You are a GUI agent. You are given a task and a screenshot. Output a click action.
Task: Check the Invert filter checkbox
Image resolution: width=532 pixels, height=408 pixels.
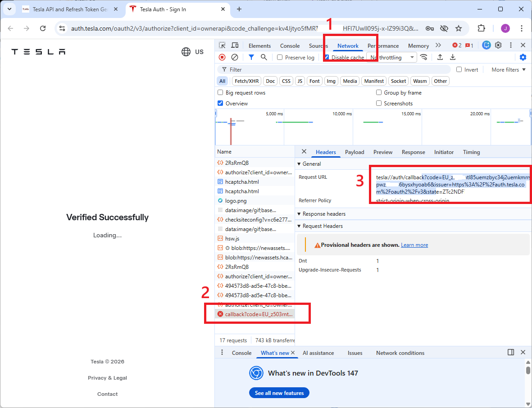point(459,69)
